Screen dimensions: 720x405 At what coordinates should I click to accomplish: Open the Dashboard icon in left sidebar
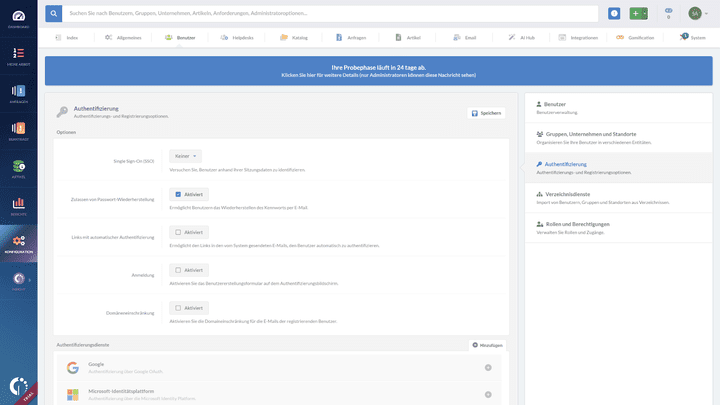coord(19,16)
